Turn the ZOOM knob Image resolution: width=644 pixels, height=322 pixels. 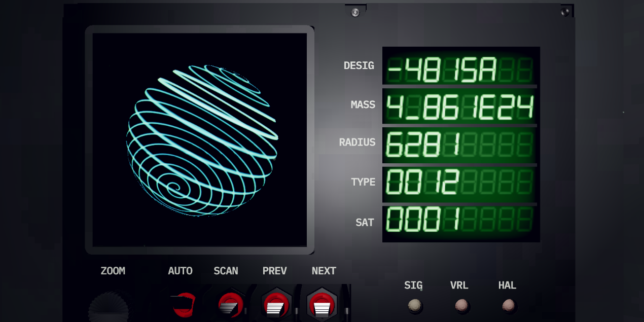(x=109, y=307)
